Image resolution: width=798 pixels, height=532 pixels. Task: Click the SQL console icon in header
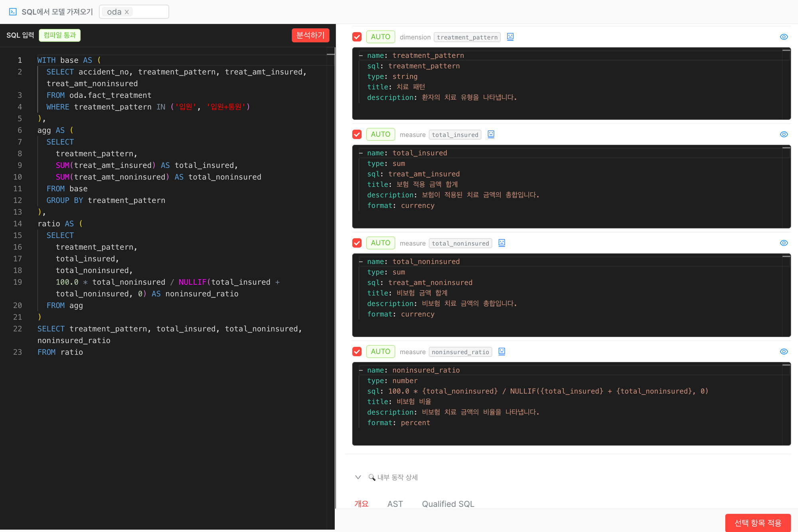pyautogui.click(x=13, y=12)
